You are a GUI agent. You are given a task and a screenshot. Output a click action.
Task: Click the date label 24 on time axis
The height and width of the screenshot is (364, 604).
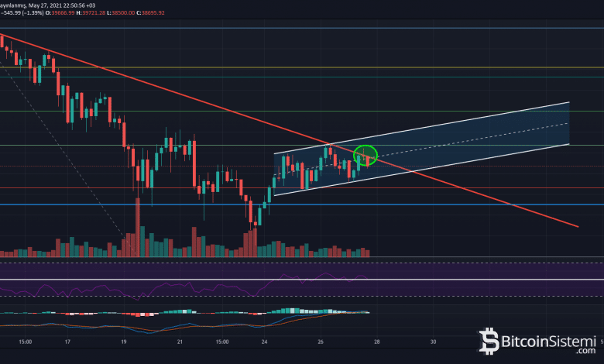click(x=265, y=342)
